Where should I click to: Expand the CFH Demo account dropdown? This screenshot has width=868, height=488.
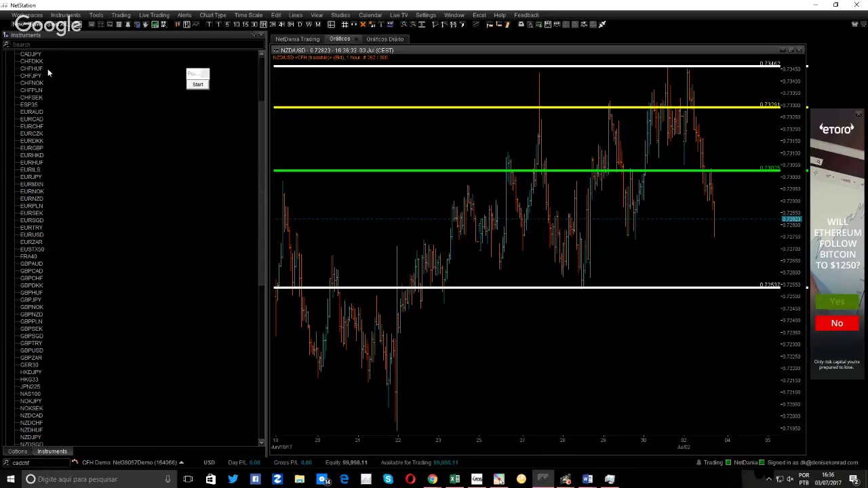pyautogui.click(x=181, y=462)
